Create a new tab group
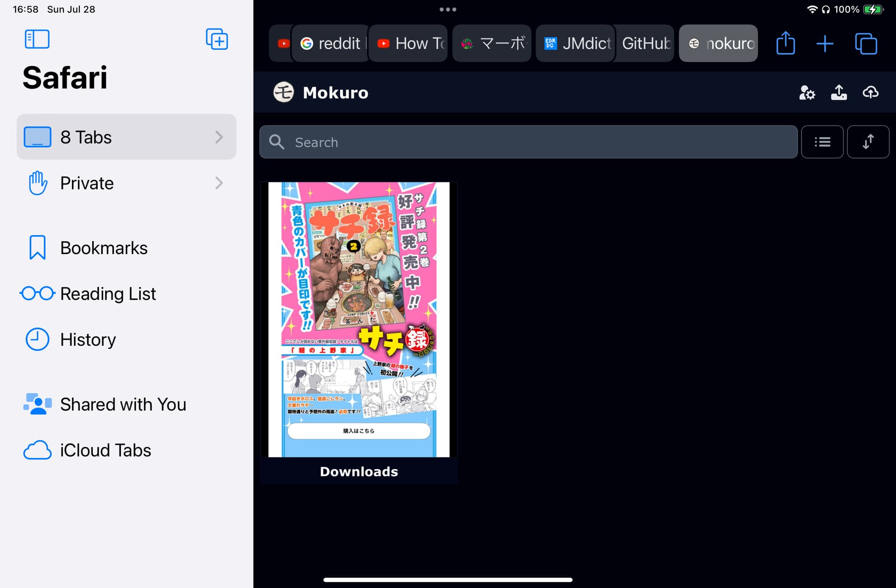 click(217, 39)
